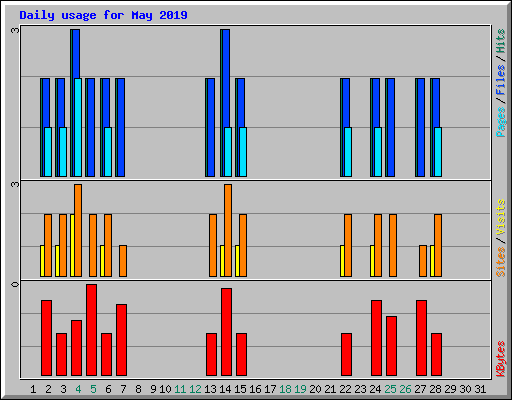
Task: Click day label '30' on the axis
Action: coord(465,389)
